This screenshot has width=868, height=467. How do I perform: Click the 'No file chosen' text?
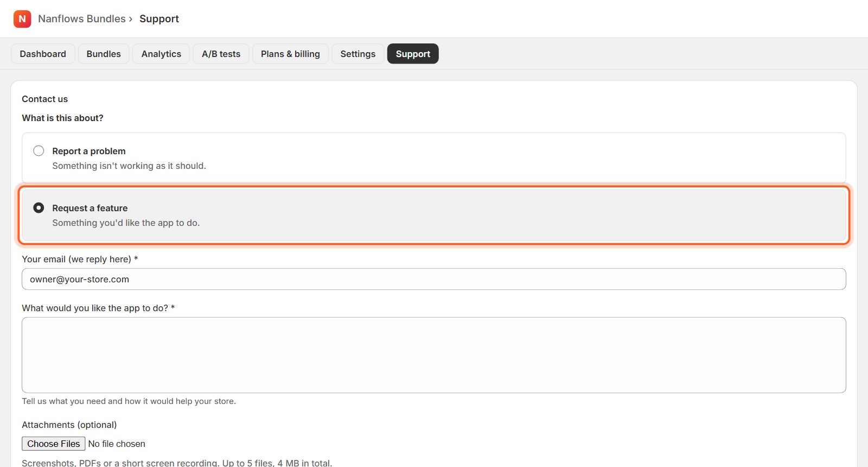(x=117, y=444)
